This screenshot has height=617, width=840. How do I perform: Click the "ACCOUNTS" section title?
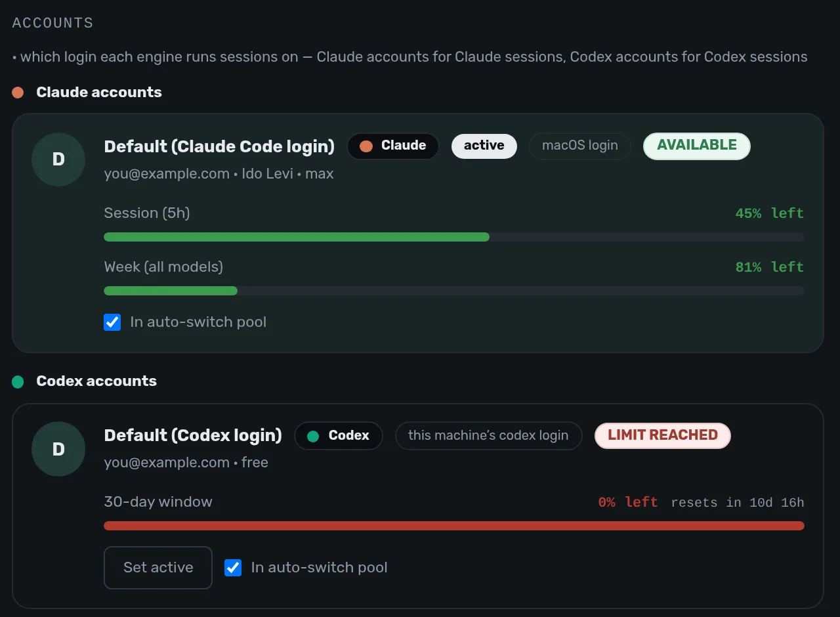pos(52,23)
